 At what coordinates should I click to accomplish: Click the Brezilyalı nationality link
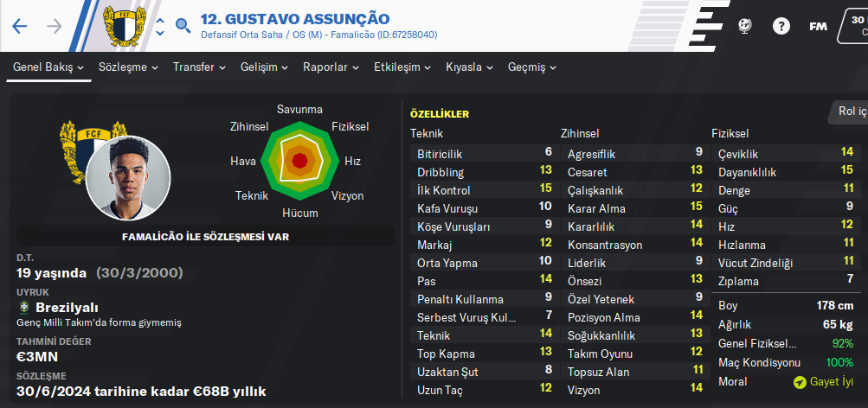click(67, 308)
